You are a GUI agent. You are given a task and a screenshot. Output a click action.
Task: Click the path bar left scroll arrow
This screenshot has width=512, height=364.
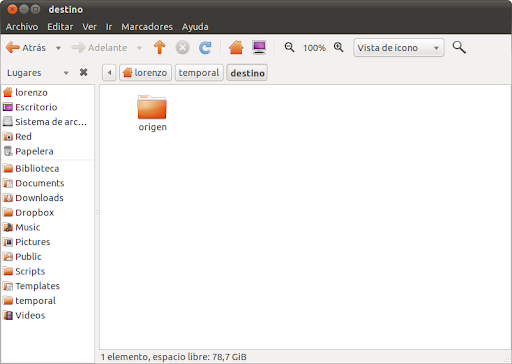[109, 73]
